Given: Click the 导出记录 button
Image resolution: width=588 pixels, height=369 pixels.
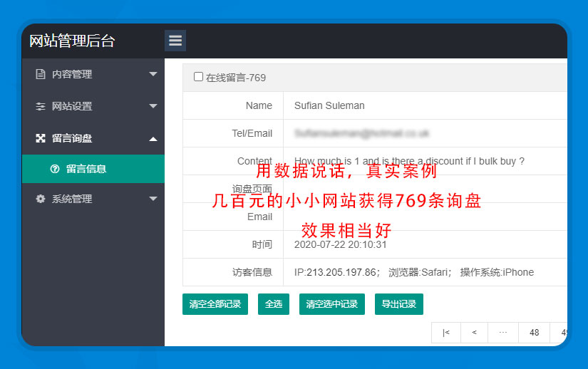Looking at the screenshot, I should tap(399, 304).
